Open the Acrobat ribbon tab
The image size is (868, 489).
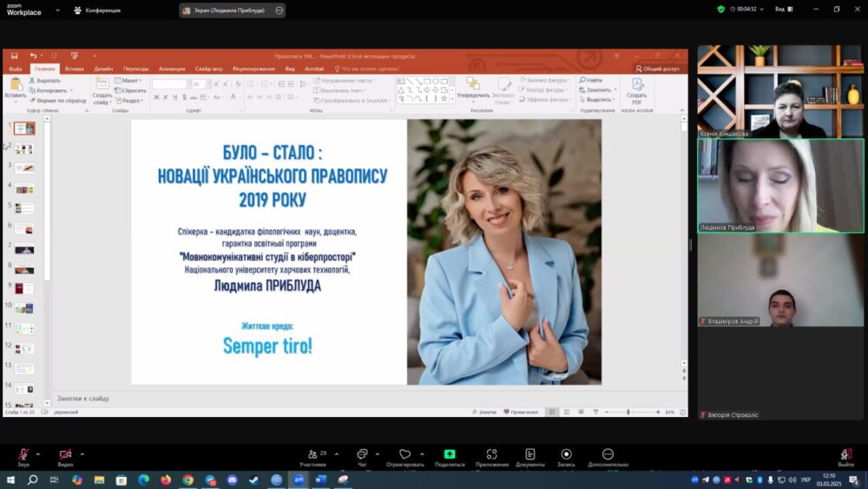click(x=314, y=69)
